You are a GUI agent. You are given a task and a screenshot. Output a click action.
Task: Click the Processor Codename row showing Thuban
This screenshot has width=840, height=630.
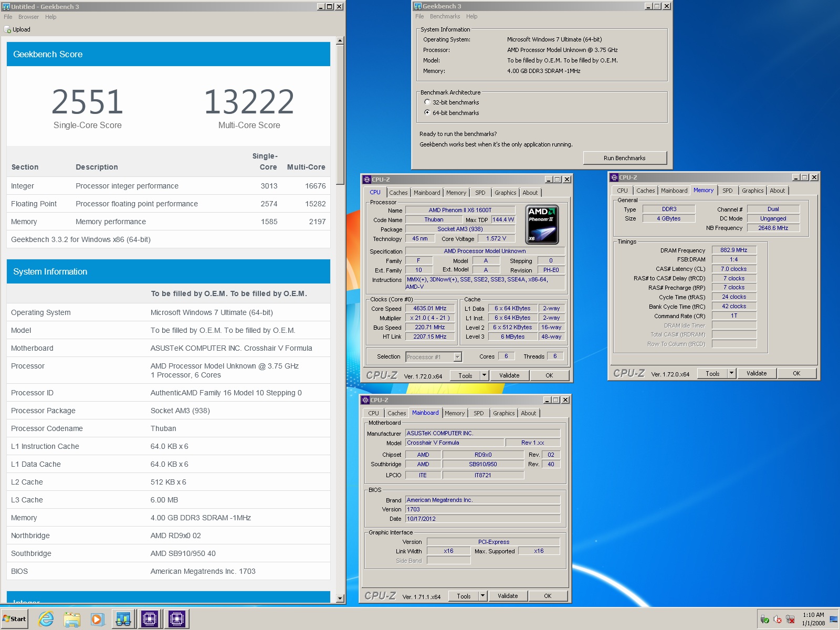[x=168, y=428]
